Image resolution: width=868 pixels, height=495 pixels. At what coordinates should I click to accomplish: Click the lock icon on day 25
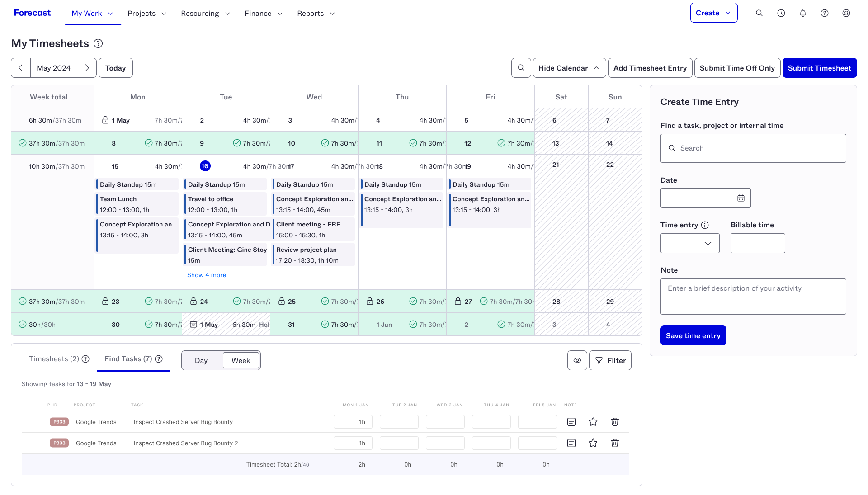(x=282, y=302)
